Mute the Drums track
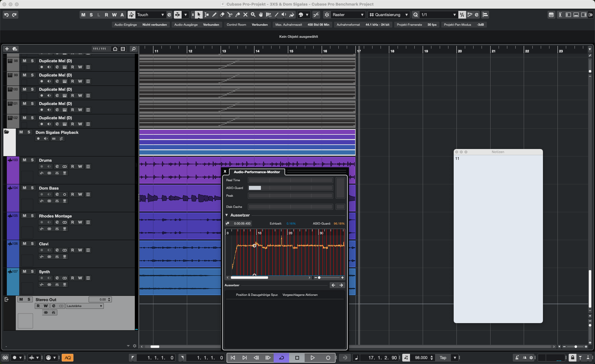Viewport: 595px width, 364px height. (x=24, y=160)
